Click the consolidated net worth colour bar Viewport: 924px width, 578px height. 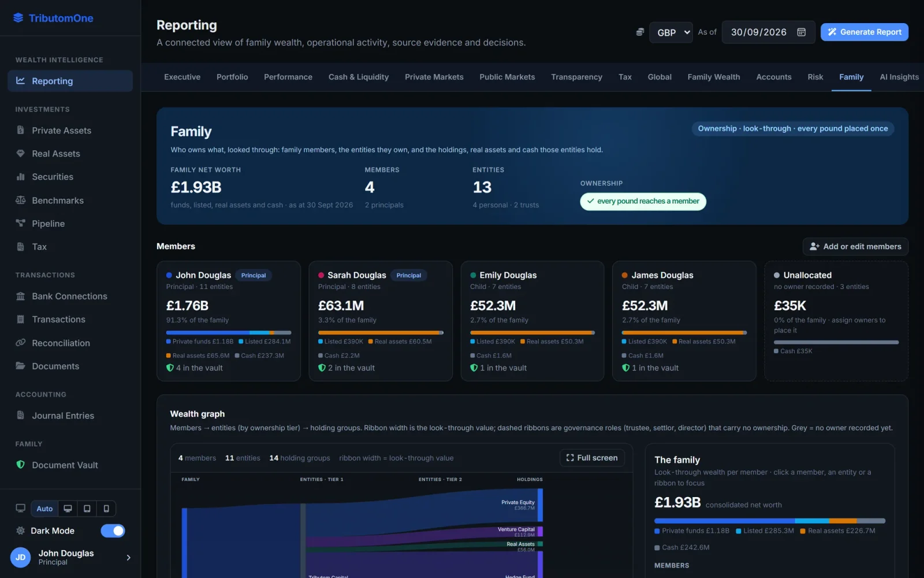[x=770, y=521]
